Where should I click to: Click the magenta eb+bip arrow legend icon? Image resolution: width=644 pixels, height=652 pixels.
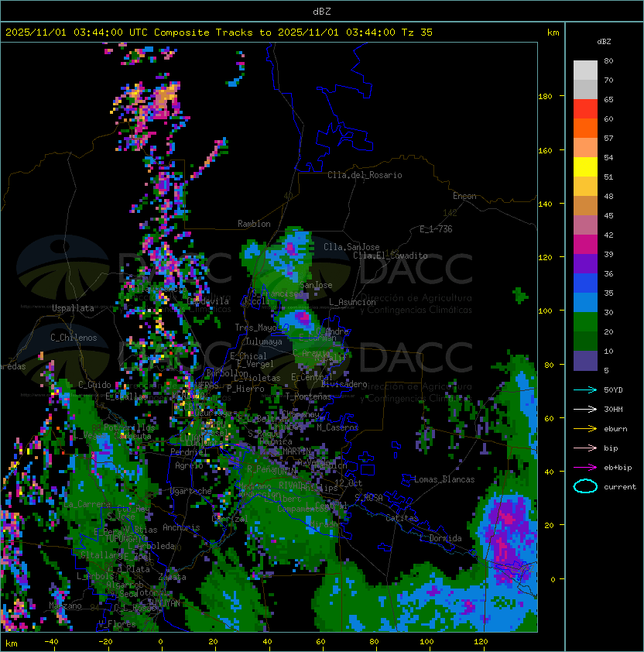pos(585,468)
